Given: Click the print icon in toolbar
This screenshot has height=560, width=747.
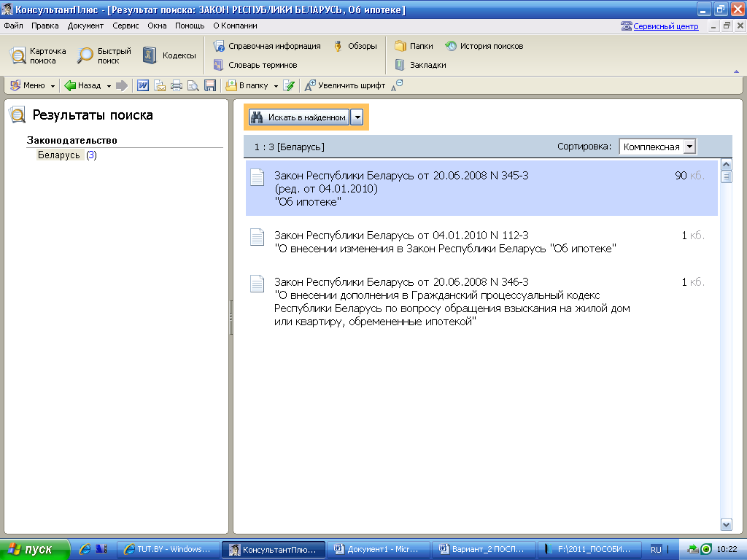Looking at the screenshot, I should (177, 85).
